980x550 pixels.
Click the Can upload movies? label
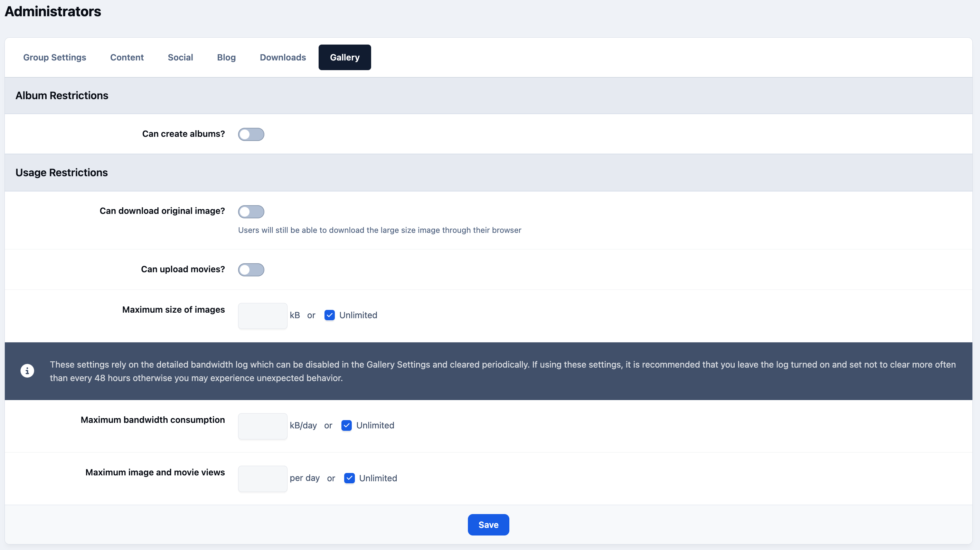[x=183, y=269]
